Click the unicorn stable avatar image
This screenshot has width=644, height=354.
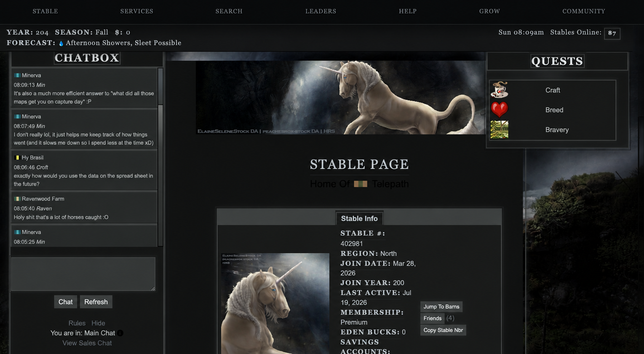tap(275, 303)
